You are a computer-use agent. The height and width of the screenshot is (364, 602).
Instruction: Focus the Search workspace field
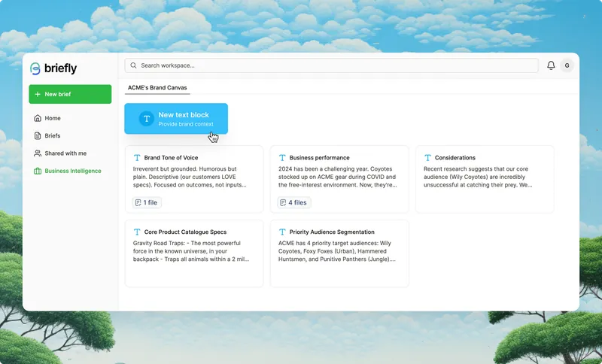click(x=331, y=65)
